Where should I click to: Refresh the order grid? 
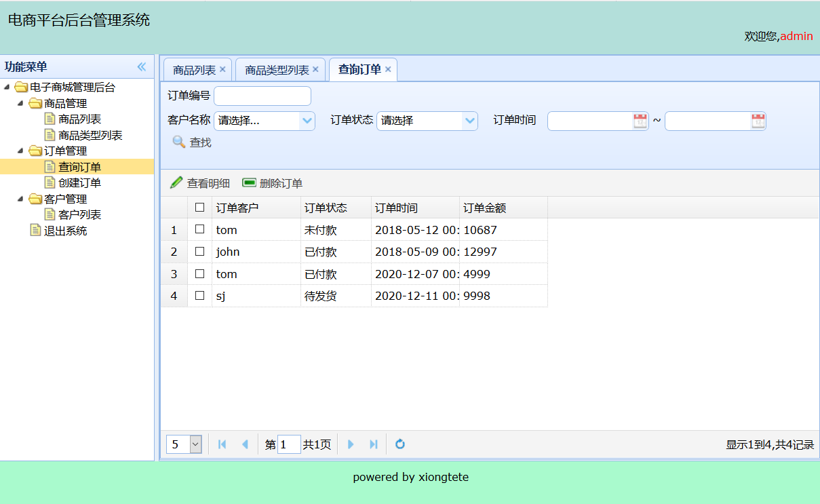point(400,444)
